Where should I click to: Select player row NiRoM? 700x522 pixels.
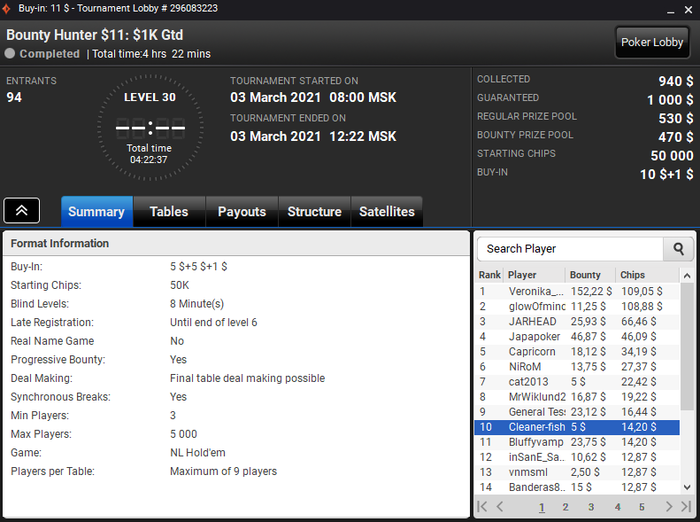point(577,367)
